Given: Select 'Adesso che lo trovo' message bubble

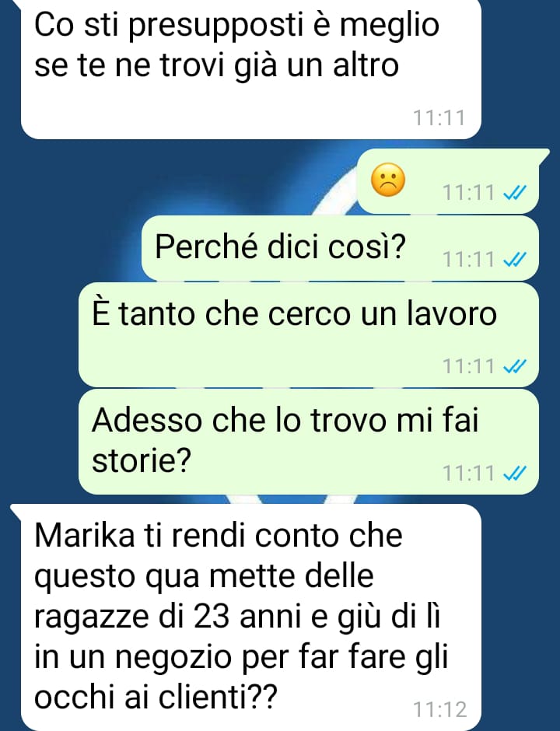Looking at the screenshot, I should [309, 441].
